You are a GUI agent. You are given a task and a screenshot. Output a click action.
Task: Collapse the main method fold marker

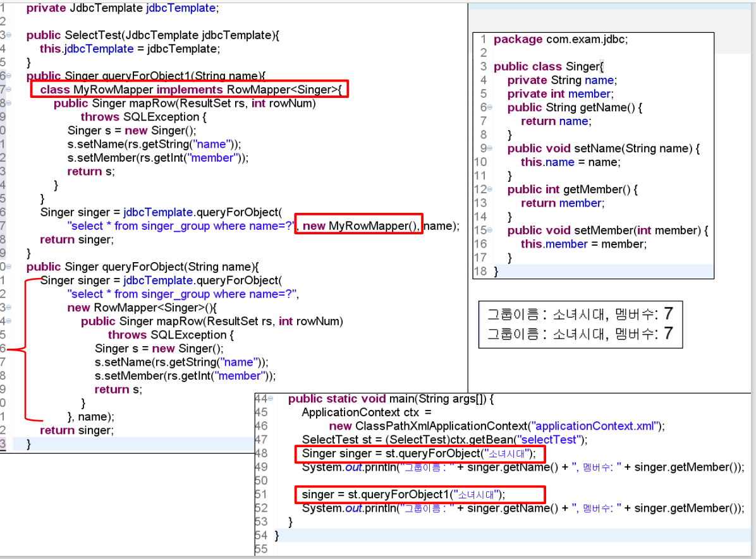pyautogui.click(x=271, y=399)
